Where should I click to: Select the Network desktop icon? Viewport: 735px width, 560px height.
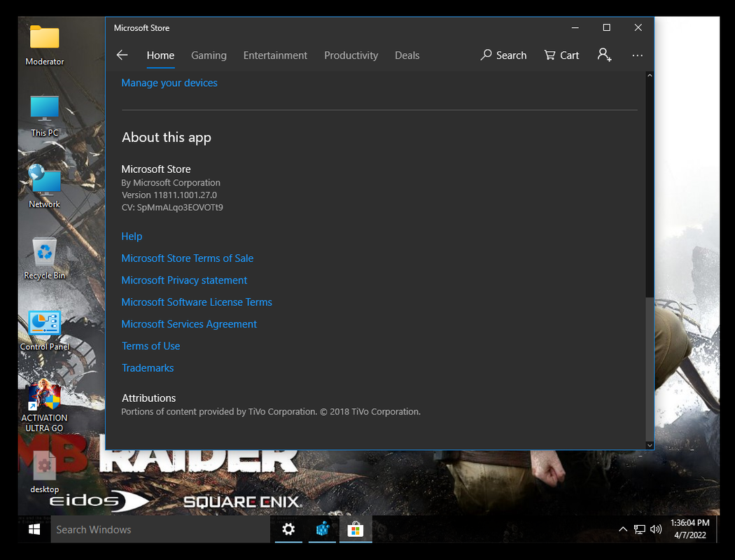[45, 186]
